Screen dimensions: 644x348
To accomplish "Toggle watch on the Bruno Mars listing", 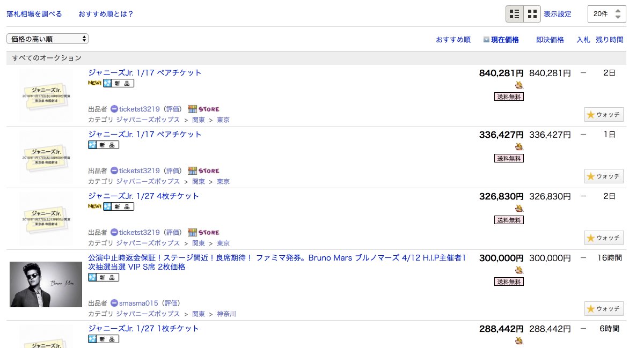I will click(604, 309).
